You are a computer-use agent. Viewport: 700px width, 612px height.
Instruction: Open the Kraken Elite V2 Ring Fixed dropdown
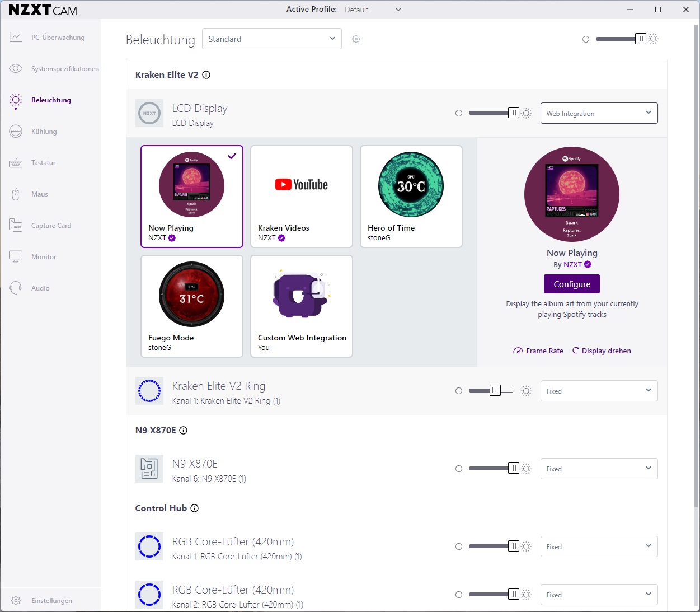(599, 391)
